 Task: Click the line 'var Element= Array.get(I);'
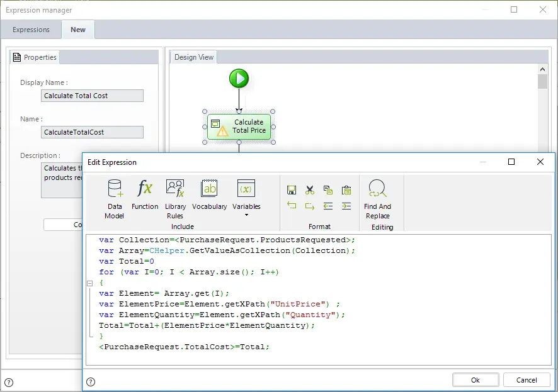pos(164,294)
